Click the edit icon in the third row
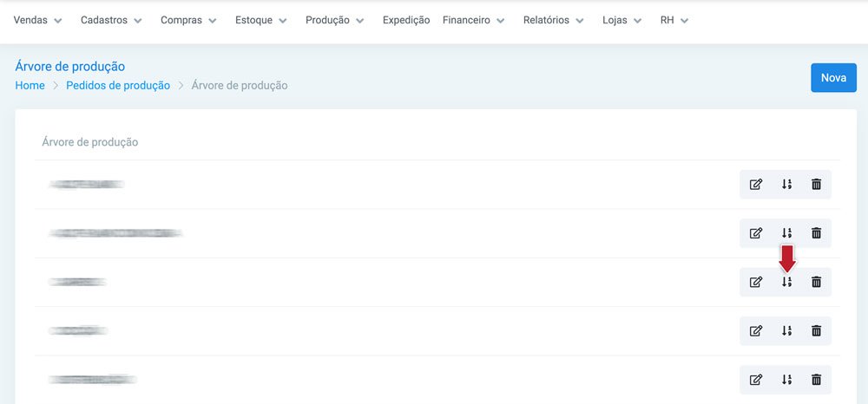The height and width of the screenshot is (404, 868). [x=756, y=282]
